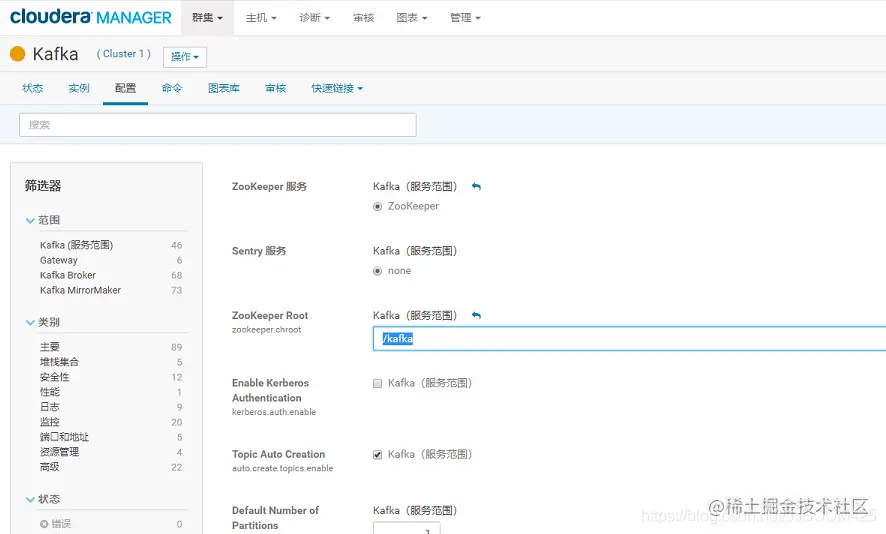The height and width of the screenshot is (534, 886).
Task: Open the 主机 dropdown menu
Action: [261, 18]
